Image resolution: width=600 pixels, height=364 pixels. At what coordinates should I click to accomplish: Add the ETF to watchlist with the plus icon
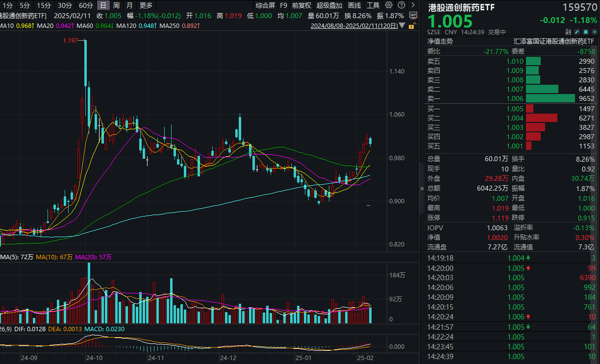click(x=594, y=31)
